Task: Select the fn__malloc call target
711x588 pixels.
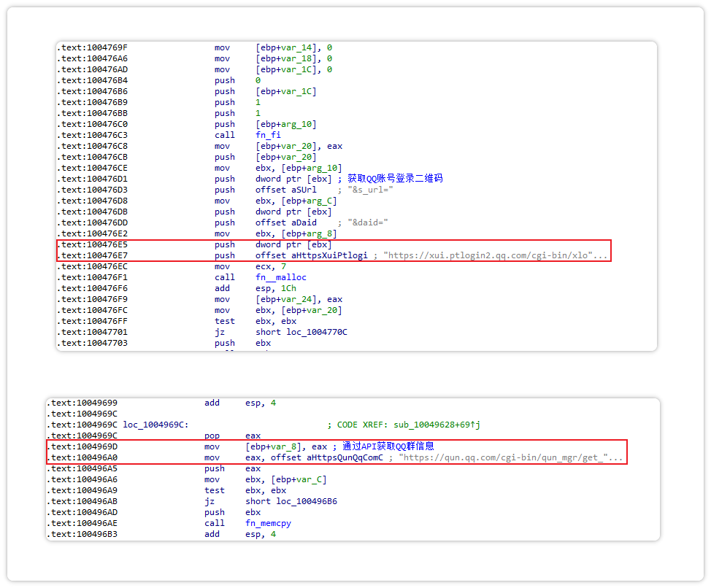Action: 281,277
